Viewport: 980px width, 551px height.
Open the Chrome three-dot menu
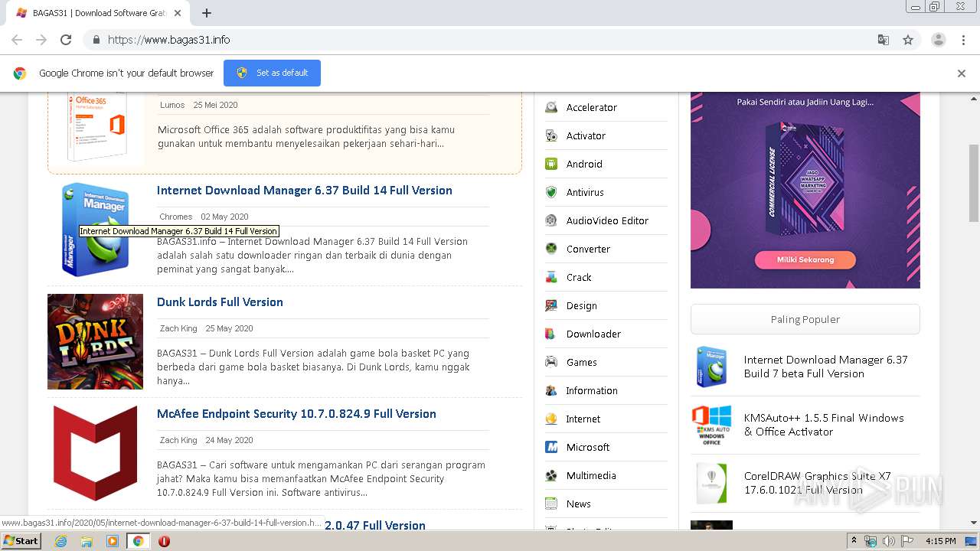(963, 40)
